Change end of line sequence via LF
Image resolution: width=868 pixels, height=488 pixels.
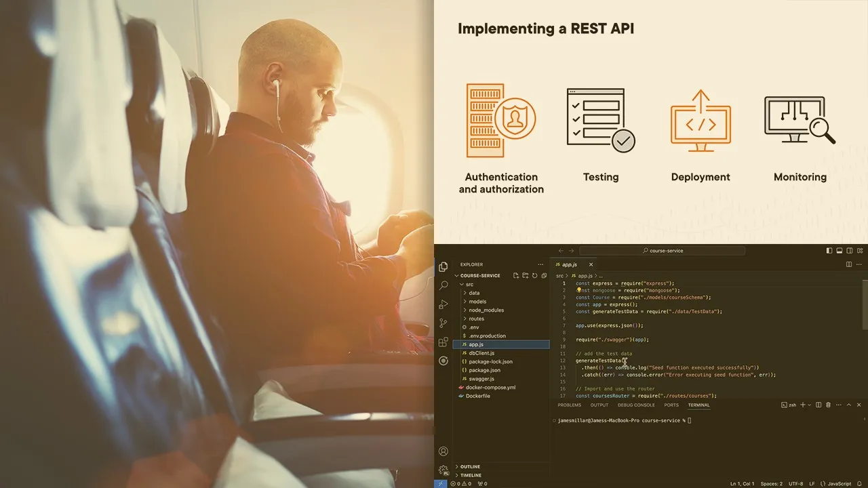(812, 483)
